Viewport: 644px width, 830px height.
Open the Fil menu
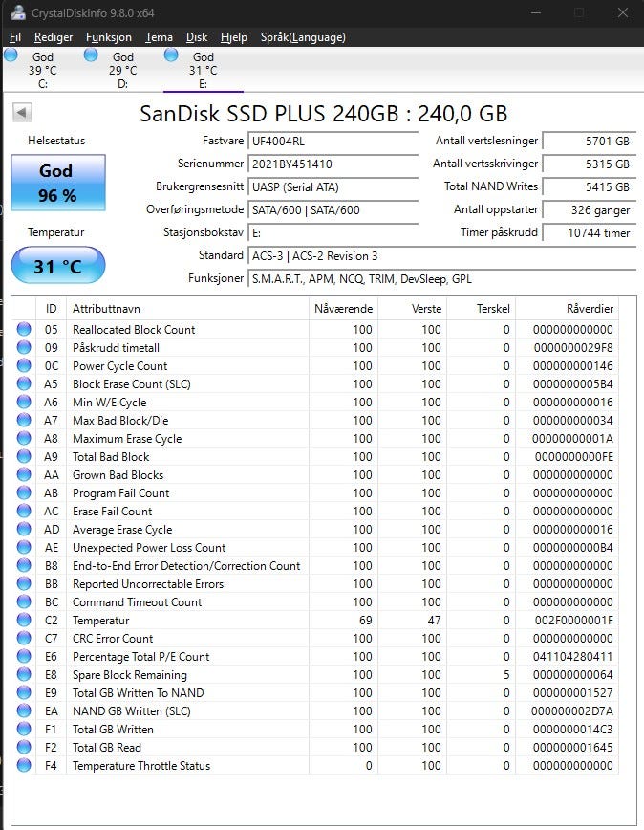pyautogui.click(x=15, y=37)
